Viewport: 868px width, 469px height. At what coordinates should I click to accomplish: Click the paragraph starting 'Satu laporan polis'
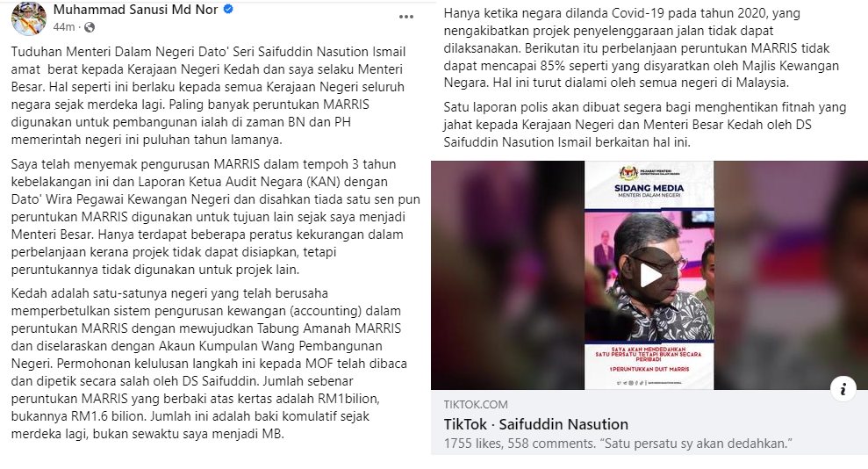pos(645,125)
